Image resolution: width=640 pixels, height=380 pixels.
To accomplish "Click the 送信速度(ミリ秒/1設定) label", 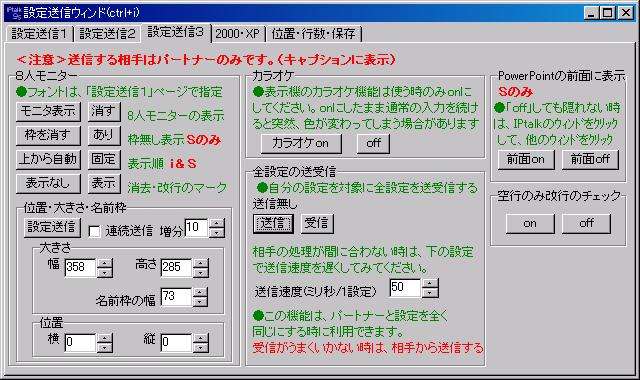I will click(315, 291).
